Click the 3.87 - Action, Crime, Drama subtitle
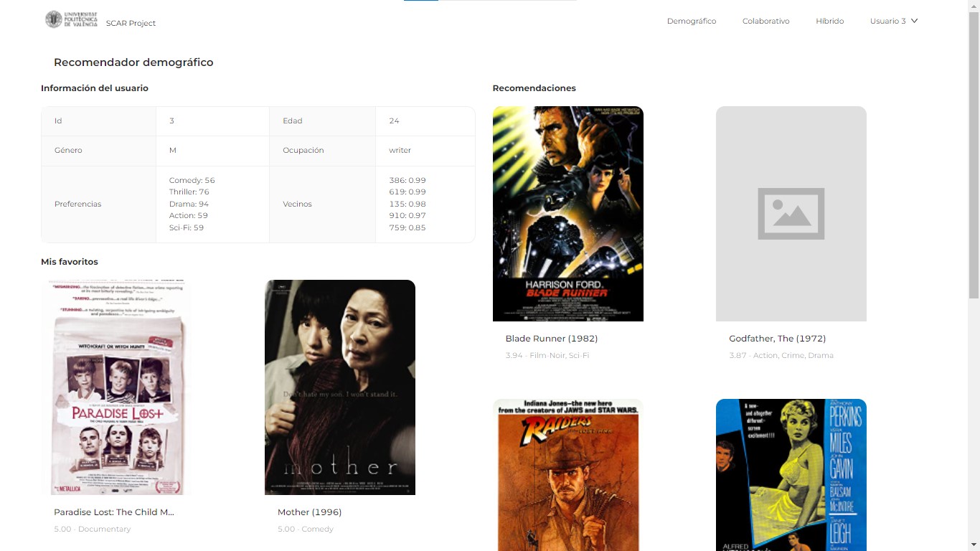The height and width of the screenshot is (551, 980). coord(781,356)
